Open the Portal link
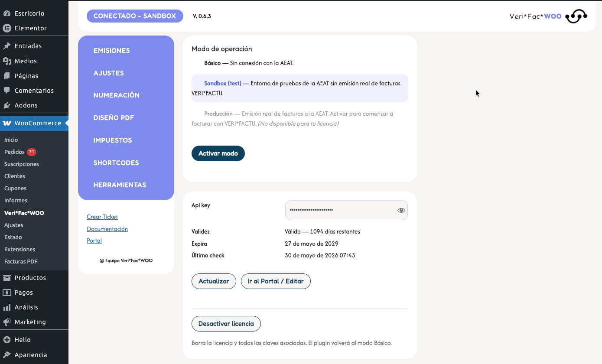The height and width of the screenshot is (364, 602). pyautogui.click(x=94, y=241)
